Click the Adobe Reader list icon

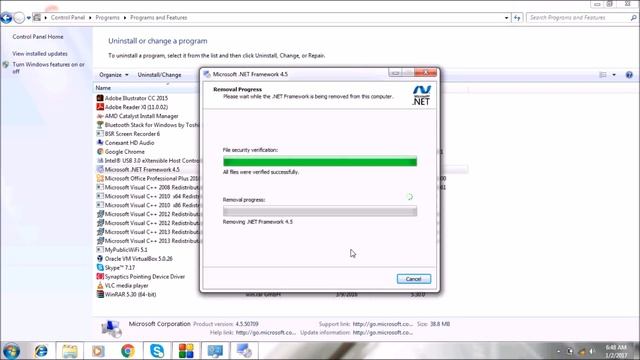click(100, 107)
